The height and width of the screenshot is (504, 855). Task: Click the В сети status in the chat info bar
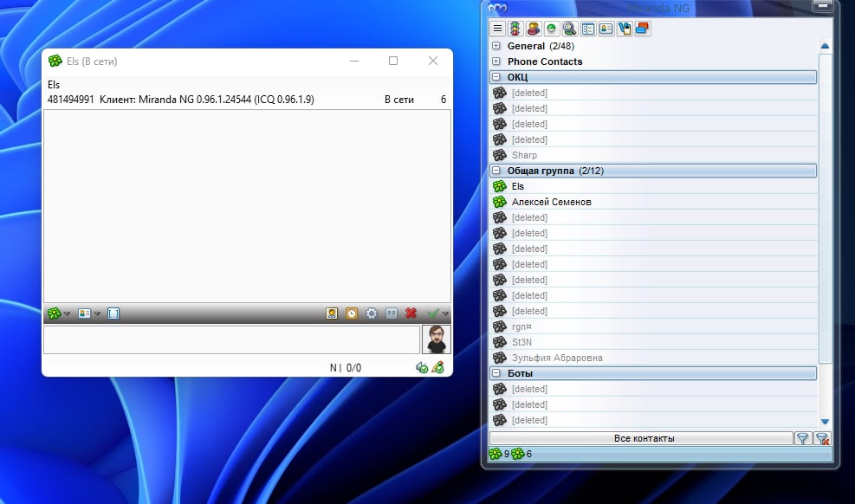point(399,100)
